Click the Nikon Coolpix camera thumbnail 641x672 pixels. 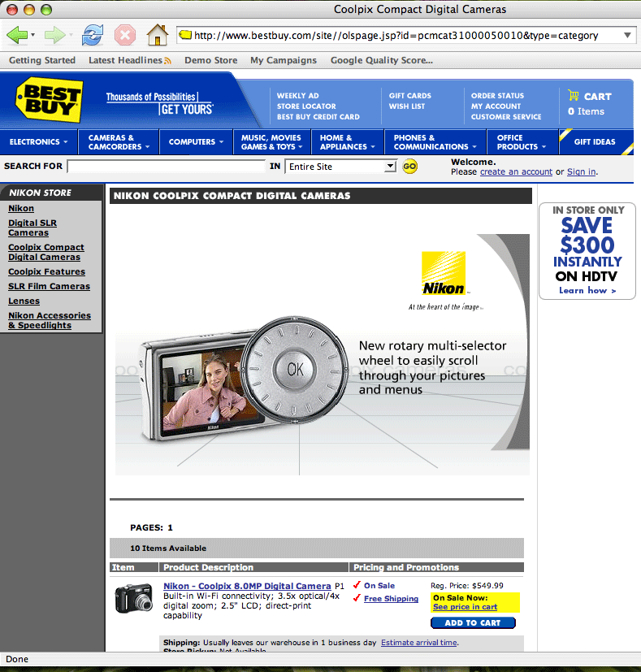(133, 599)
